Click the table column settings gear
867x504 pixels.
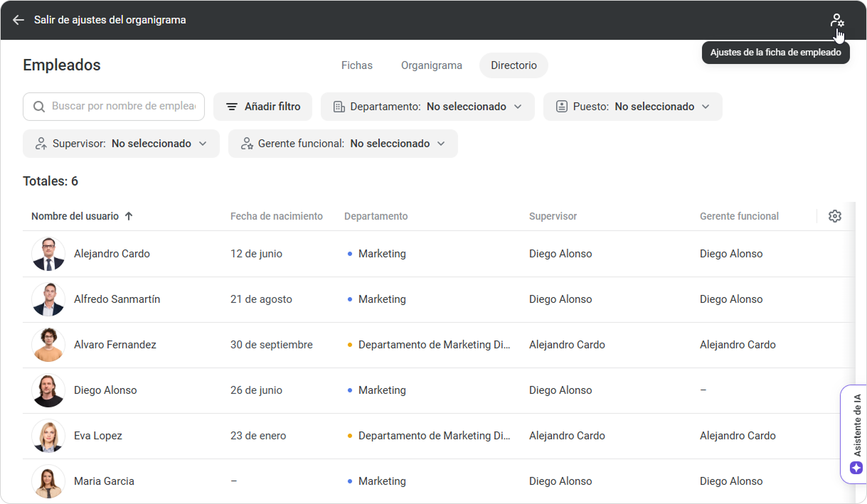(x=835, y=216)
